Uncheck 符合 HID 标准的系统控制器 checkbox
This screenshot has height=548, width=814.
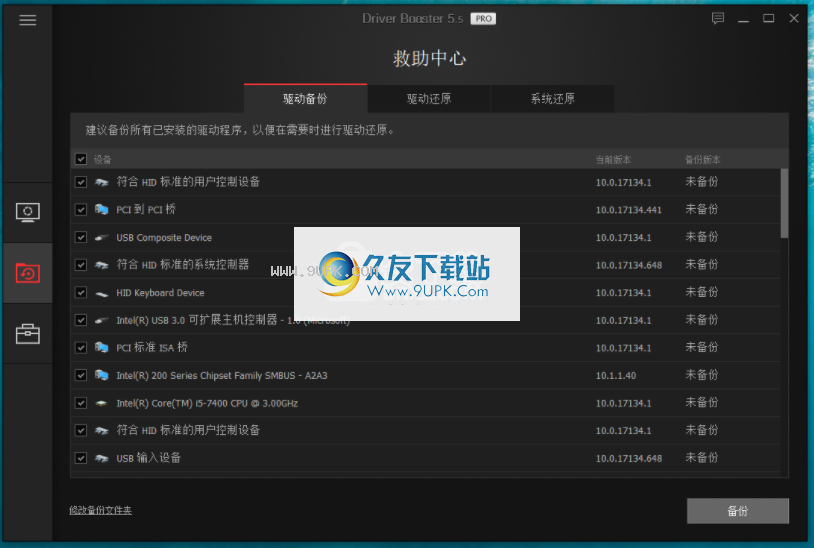click(80, 265)
